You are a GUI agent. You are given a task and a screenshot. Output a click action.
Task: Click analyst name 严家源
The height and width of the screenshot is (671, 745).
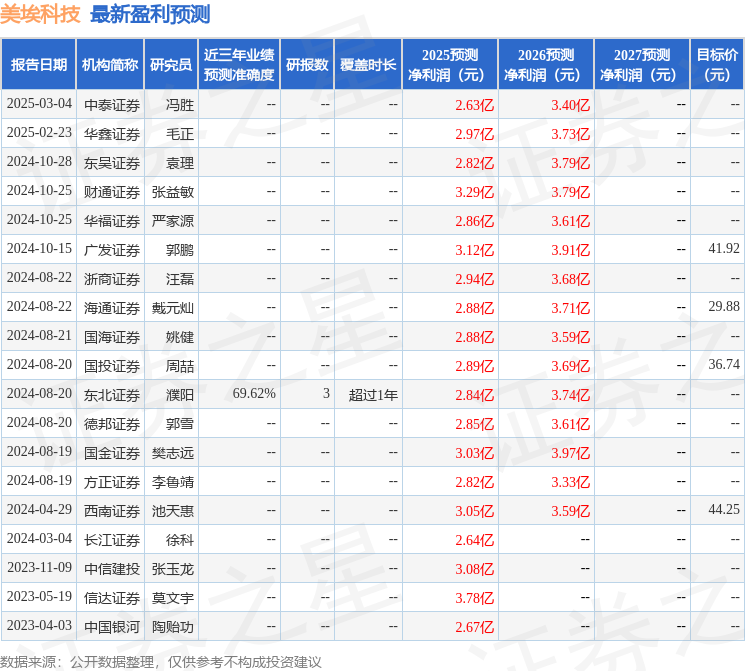[x=173, y=221]
